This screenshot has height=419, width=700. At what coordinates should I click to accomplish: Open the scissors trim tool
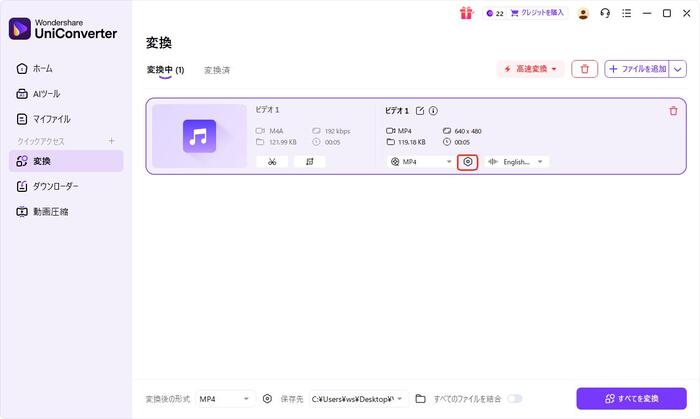click(x=272, y=162)
